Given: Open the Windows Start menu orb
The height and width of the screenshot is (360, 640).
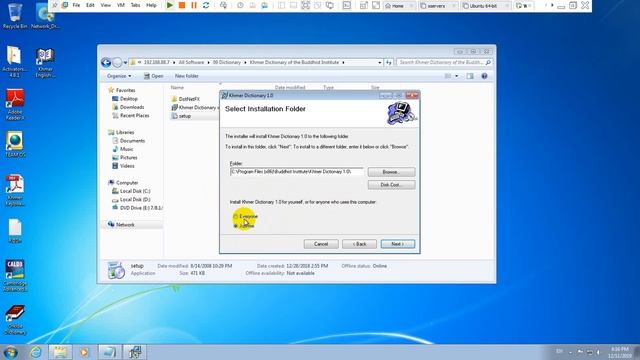Looking at the screenshot, I should click(10, 352).
